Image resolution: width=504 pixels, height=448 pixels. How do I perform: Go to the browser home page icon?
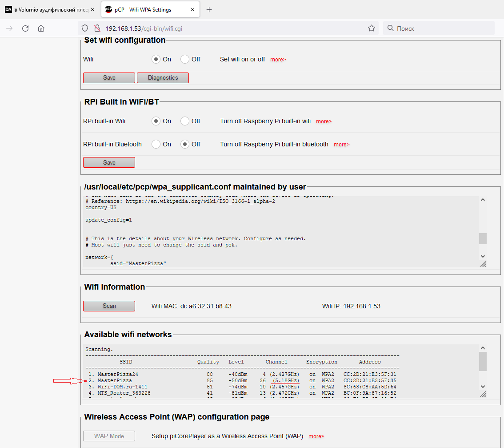click(41, 28)
